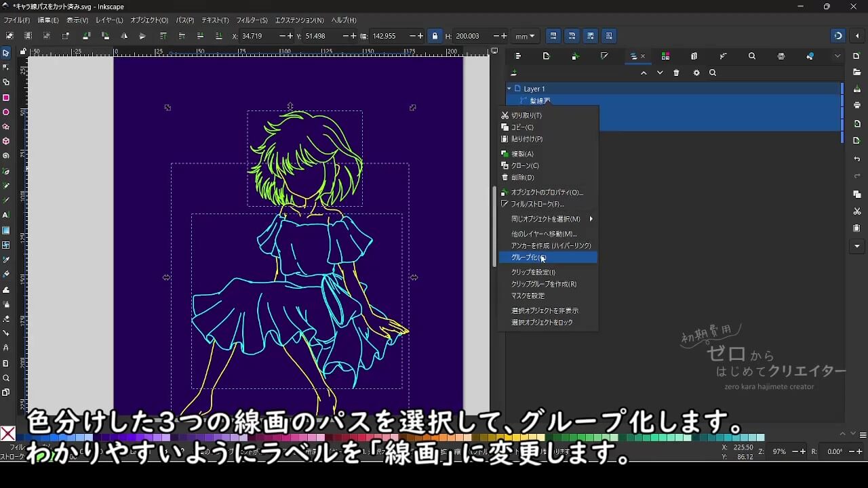Click 選択オブジェクトをロック menu entry

coord(542,323)
